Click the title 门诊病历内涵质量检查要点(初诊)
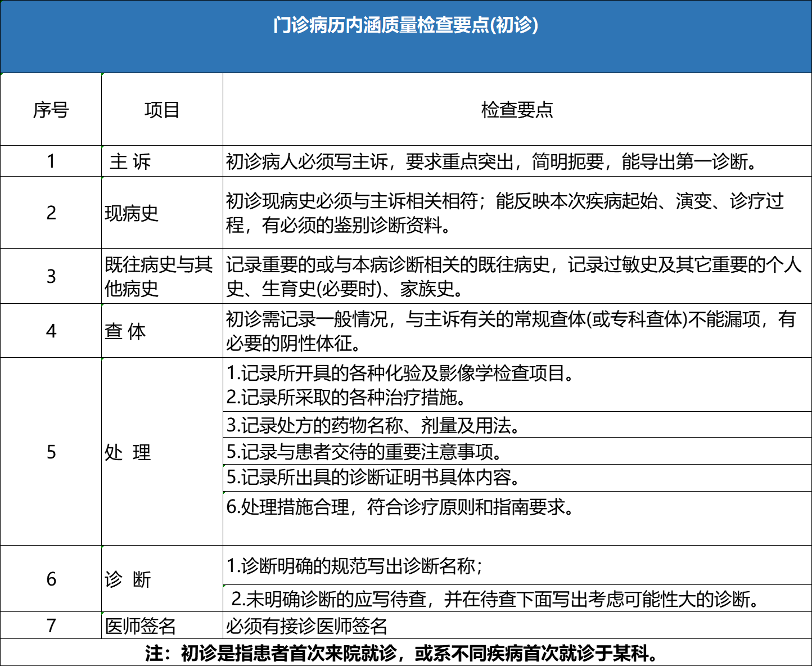The width and height of the screenshot is (812, 666). [406, 25]
